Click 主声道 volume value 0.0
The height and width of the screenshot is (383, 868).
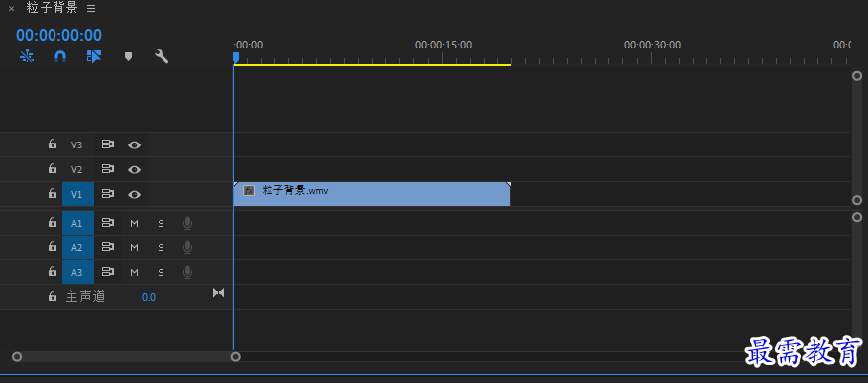coord(149,297)
